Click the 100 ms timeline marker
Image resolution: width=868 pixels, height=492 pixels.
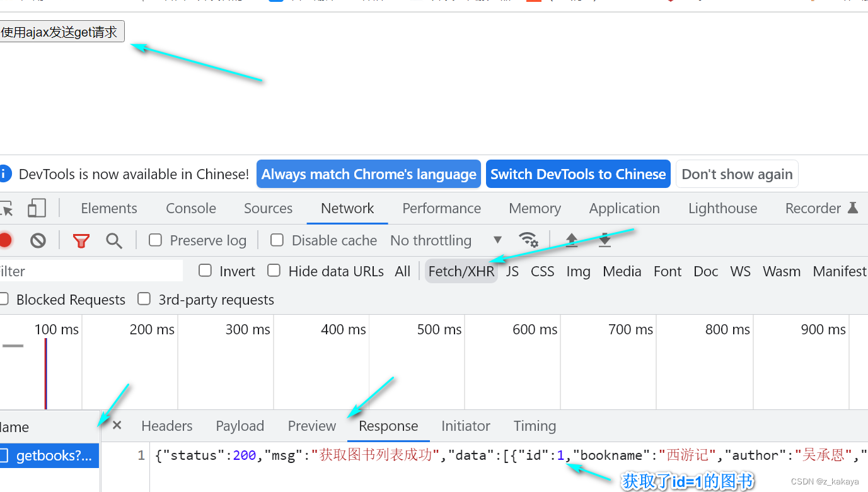point(57,329)
